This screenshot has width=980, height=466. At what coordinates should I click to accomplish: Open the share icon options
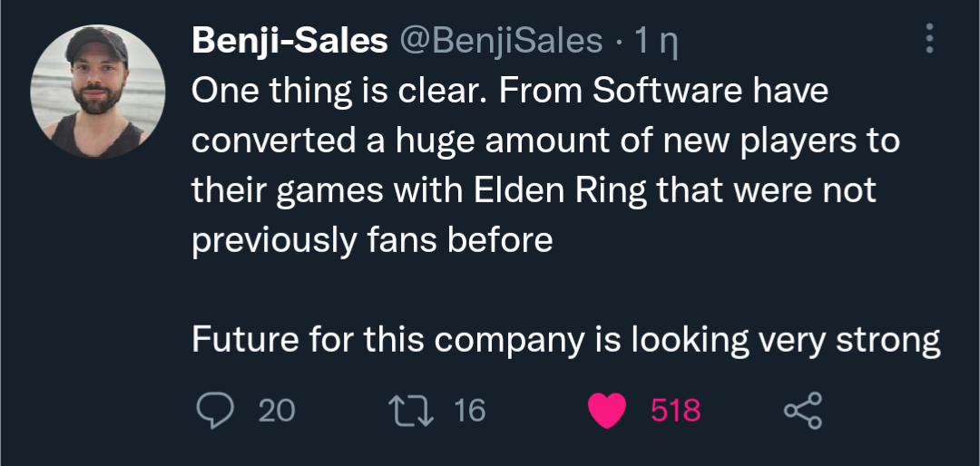803,411
